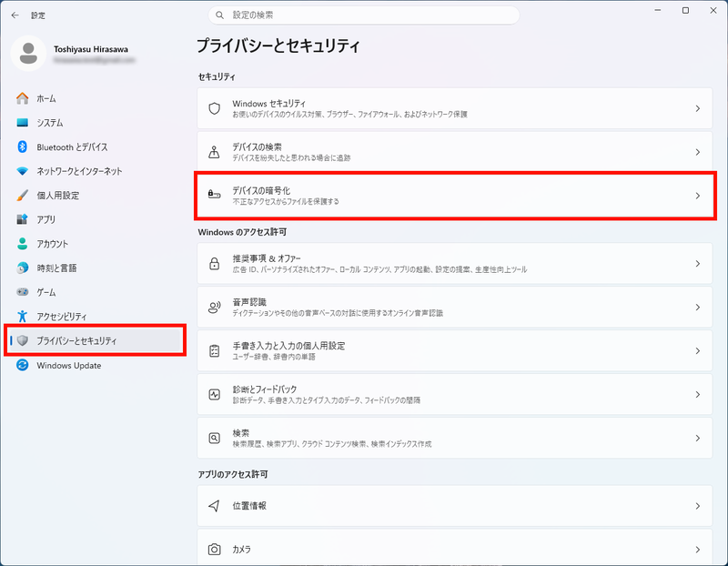Expand 手書き入力と入力の個人用設定 chevron
Image resolution: width=728 pixels, height=566 pixels.
(x=697, y=350)
